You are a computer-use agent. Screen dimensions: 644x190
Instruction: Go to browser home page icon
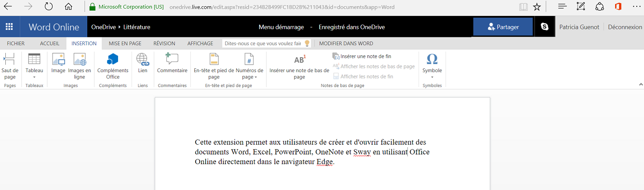point(68,7)
